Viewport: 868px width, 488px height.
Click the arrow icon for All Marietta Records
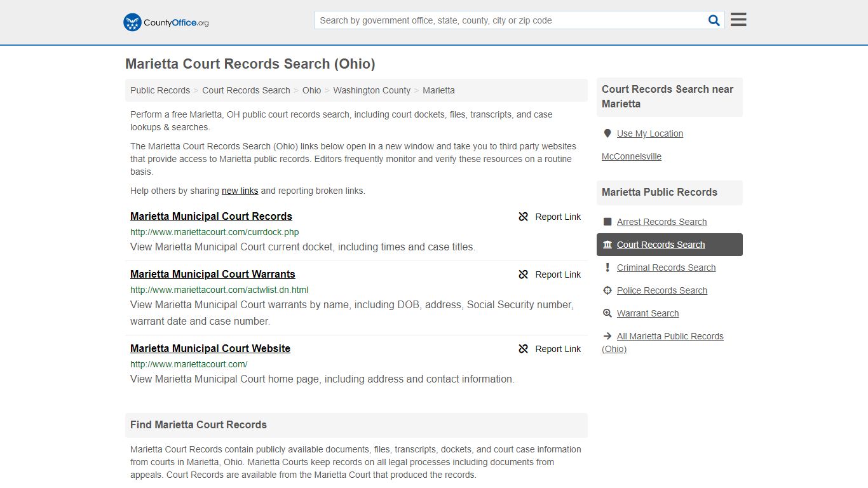pyautogui.click(x=607, y=336)
